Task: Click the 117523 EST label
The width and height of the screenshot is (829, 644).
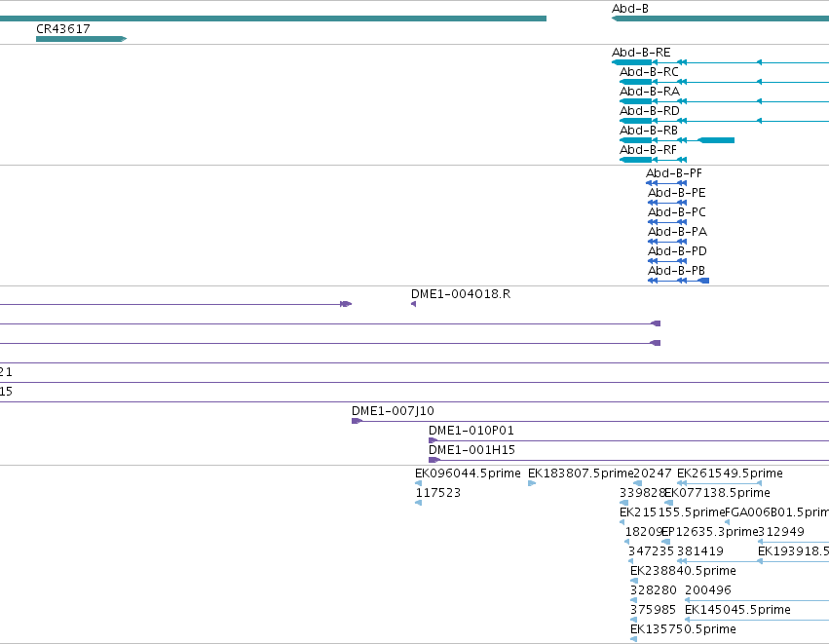Action: [x=437, y=493]
